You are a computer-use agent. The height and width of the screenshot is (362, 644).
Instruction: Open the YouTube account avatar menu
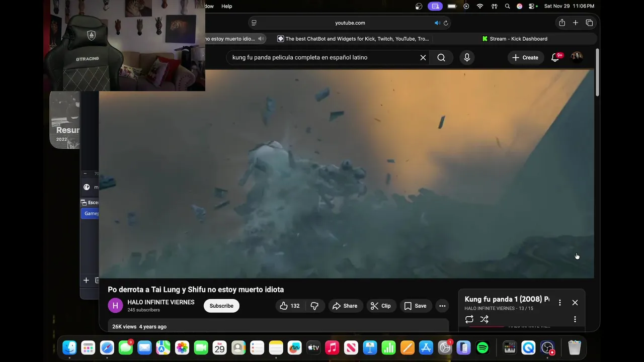pyautogui.click(x=577, y=57)
